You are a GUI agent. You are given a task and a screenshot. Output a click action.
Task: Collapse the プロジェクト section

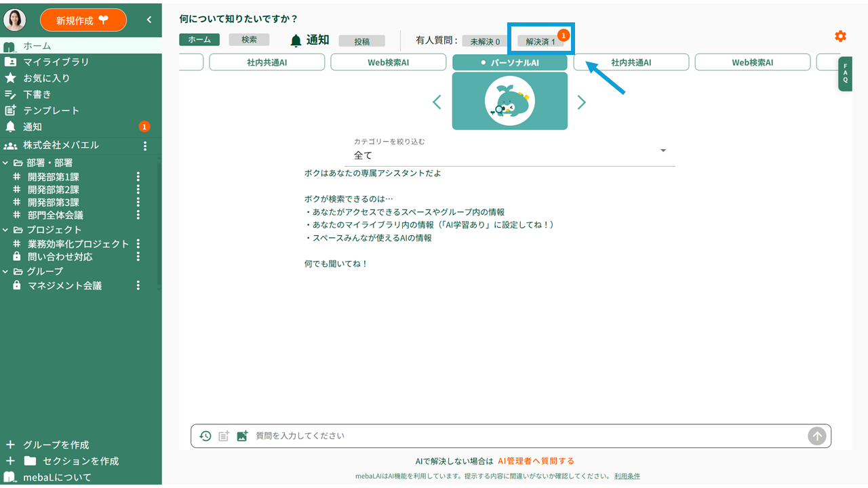(x=6, y=230)
